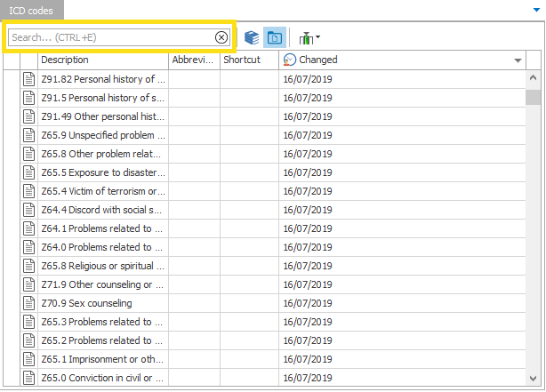Select Z65.9 Unspecified problem entry
Viewport: 546px width, 392px height.
pyautogui.click(x=103, y=135)
